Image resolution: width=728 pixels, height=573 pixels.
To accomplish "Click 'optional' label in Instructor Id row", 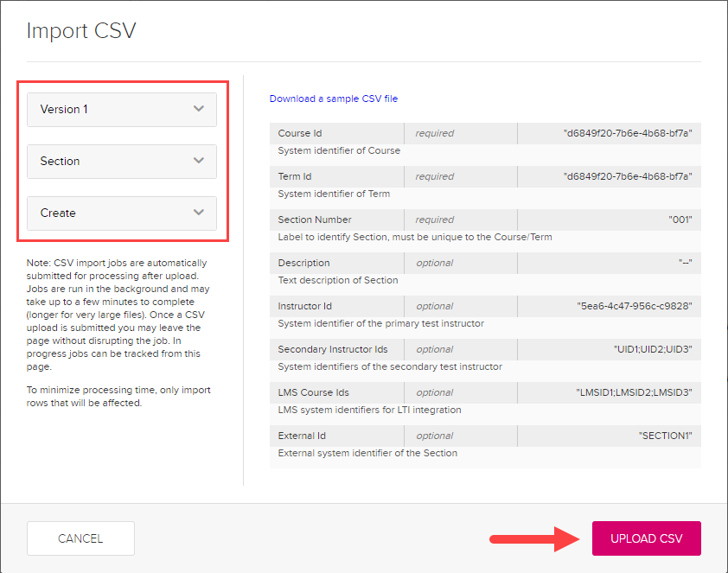I will tap(435, 306).
